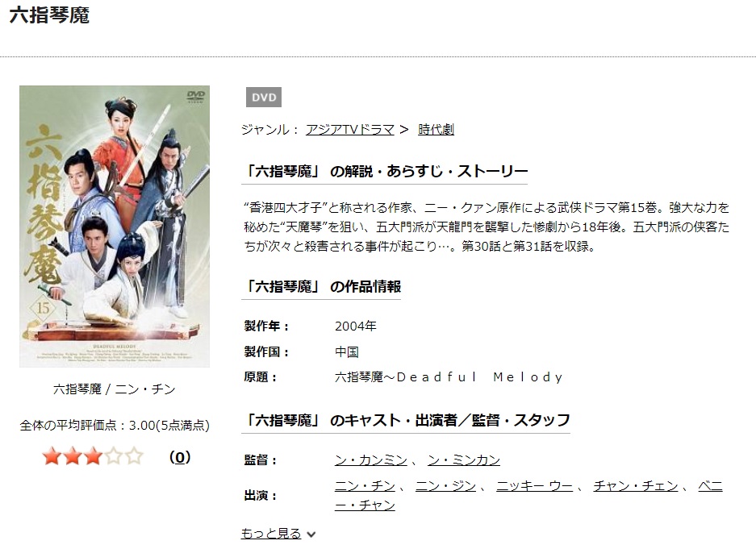
Task: Open cast member ニン・チン's page
Action: 365,486
